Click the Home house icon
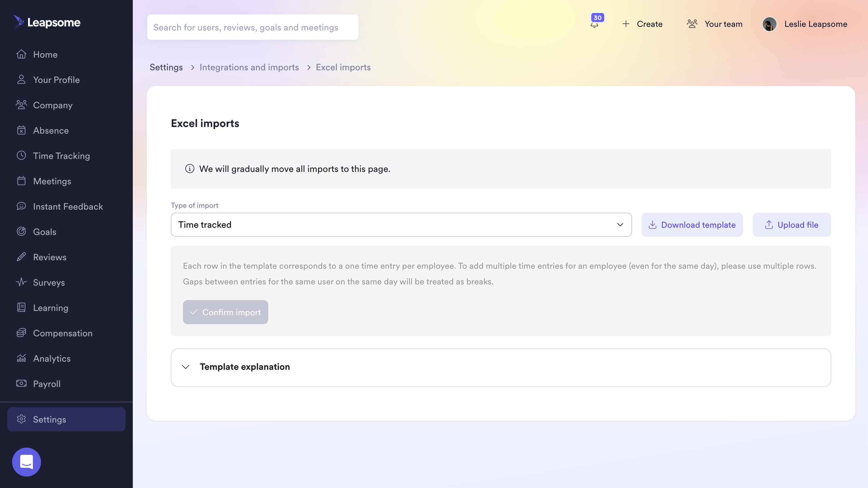 [21, 54]
